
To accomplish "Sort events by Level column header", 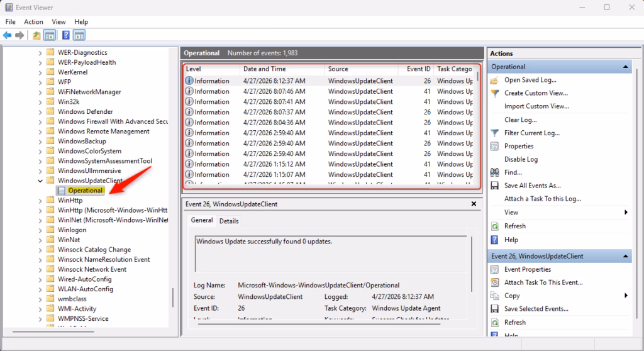I will (211, 69).
